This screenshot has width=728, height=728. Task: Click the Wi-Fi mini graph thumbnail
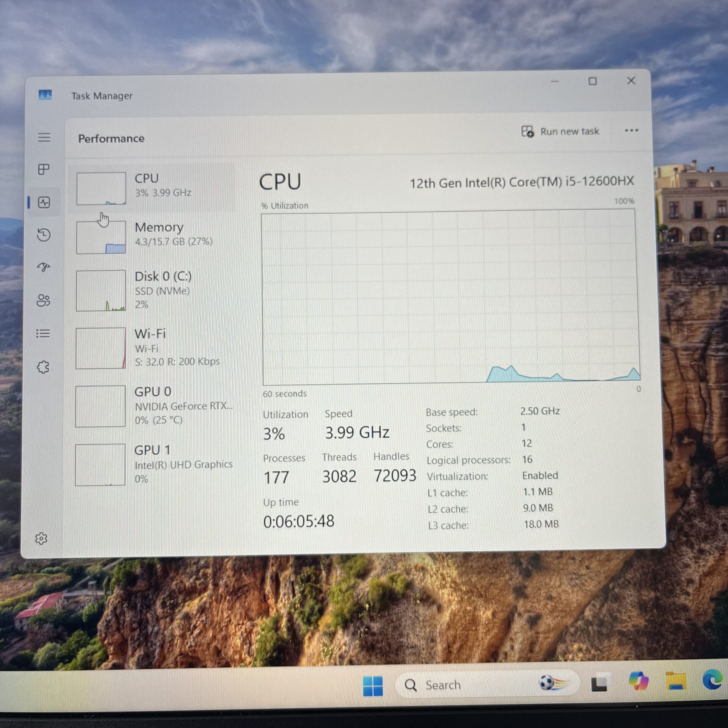click(100, 348)
